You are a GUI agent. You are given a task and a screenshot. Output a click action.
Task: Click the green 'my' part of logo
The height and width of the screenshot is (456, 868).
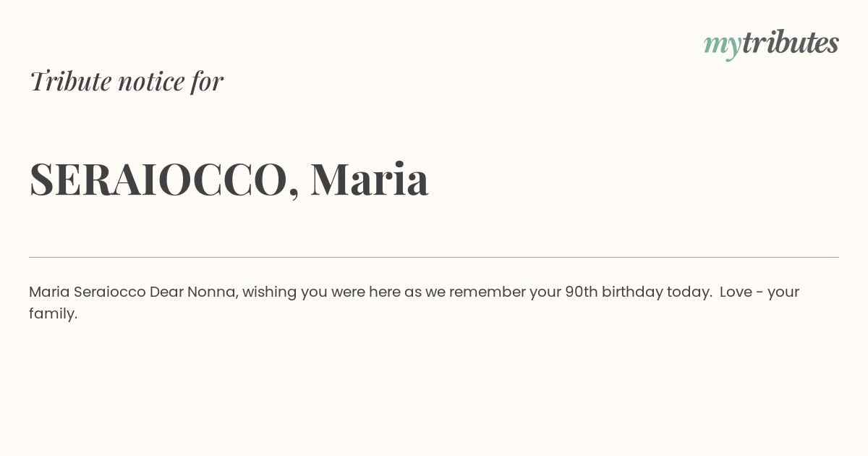[x=723, y=47]
